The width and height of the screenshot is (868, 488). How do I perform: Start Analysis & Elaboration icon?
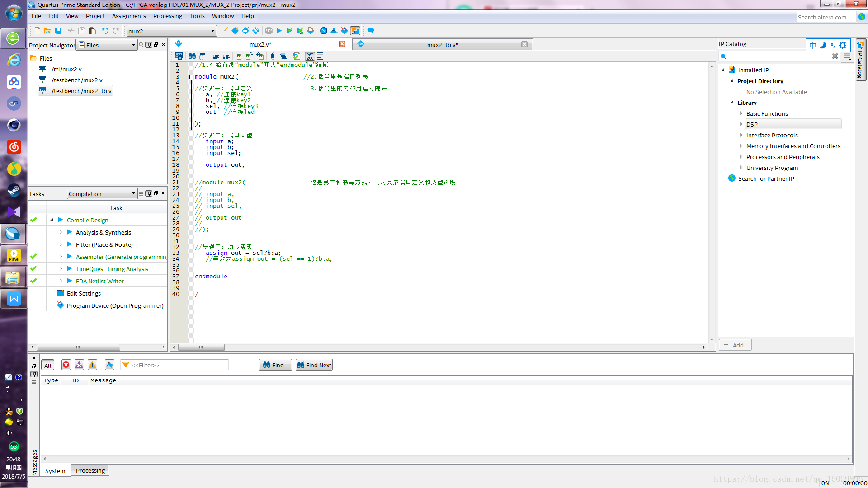(290, 31)
